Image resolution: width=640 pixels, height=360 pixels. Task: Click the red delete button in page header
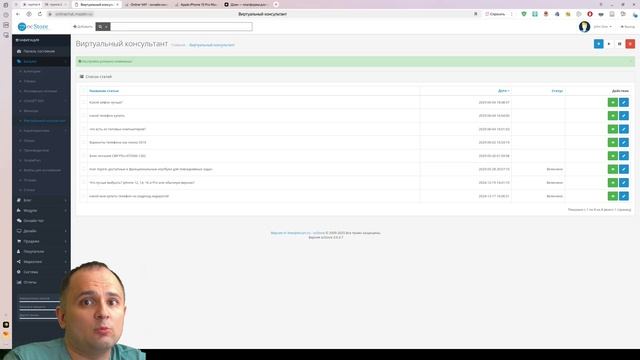point(630,44)
